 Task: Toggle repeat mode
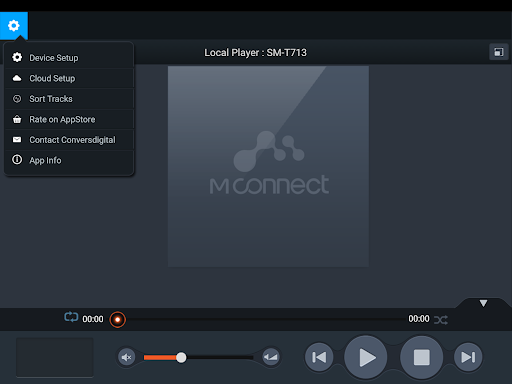pyautogui.click(x=71, y=317)
